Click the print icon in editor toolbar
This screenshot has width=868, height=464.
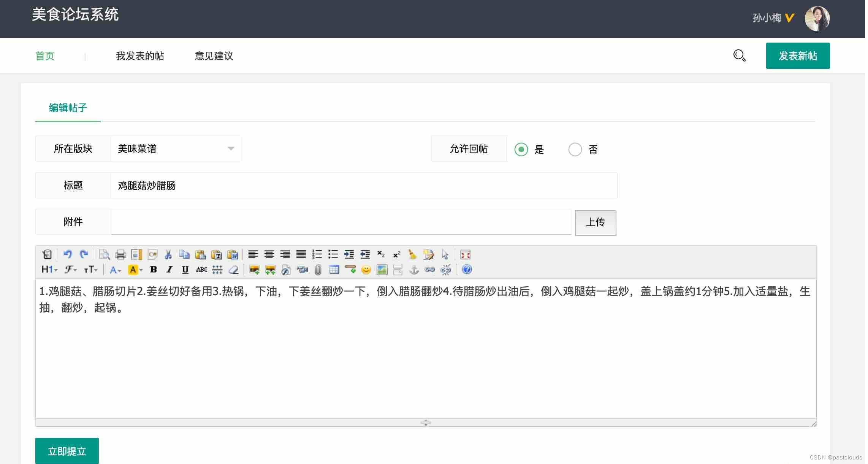(x=120, y=254)
